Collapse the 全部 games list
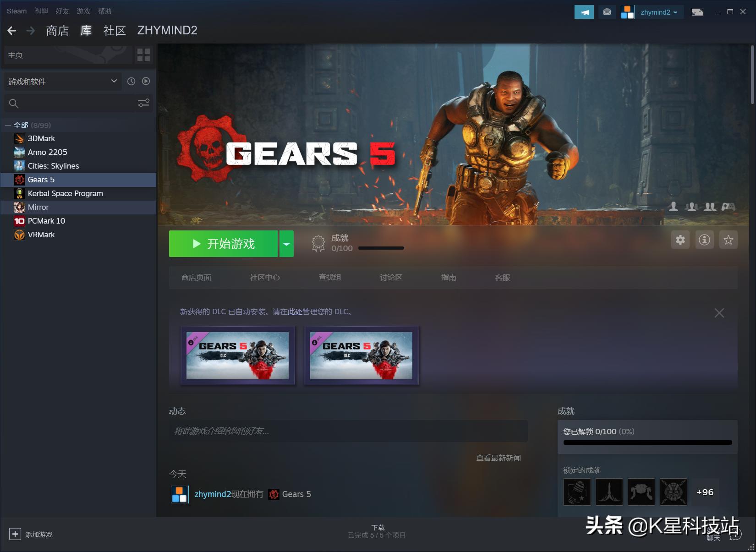Image resolution: width=756 pixels, height=552 pixels. tap(8, 125)
